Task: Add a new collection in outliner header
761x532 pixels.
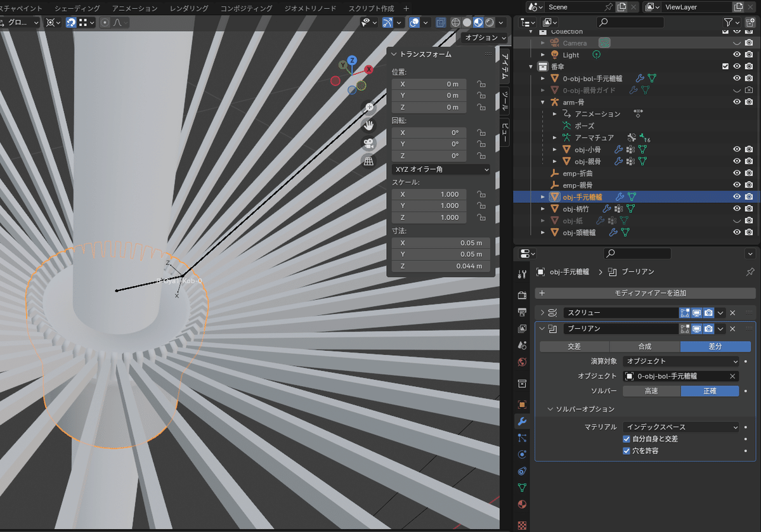Action: pyautogui.click(x=750, y=22)
